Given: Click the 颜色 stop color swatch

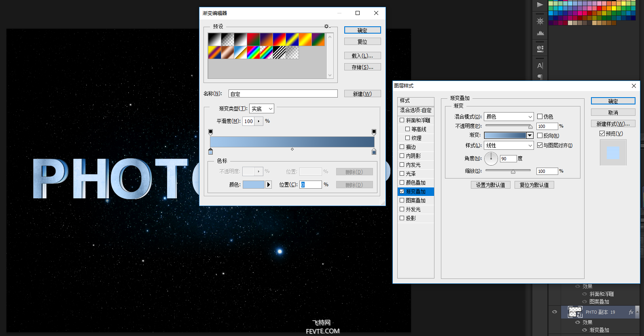Looking at the screenshot, I should coord(254,185).
